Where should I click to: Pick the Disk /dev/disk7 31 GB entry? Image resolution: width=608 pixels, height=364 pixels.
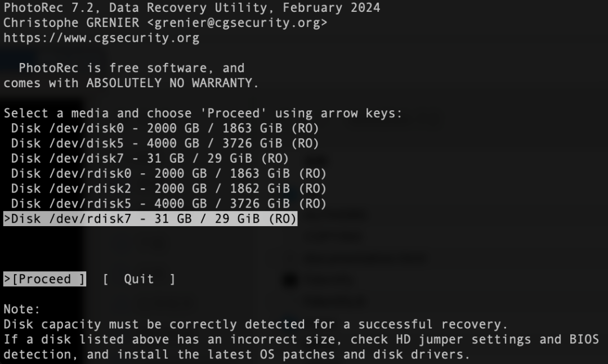click(x=149, y=158)
